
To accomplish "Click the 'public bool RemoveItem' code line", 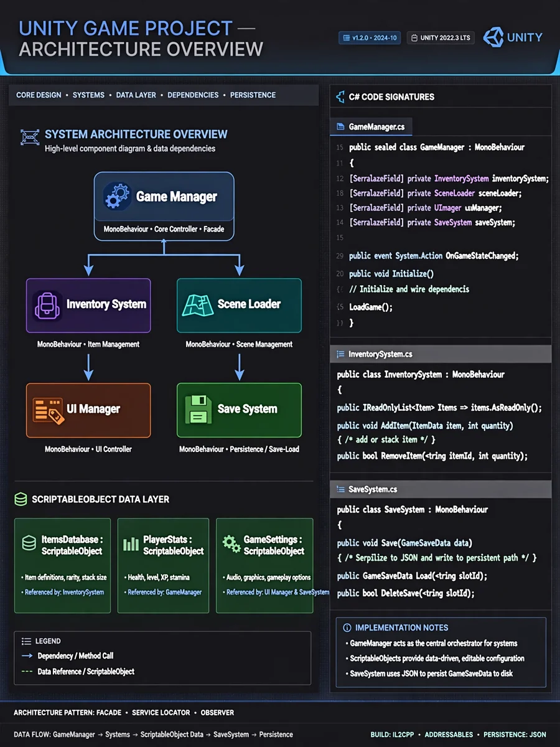I will coord(432,456).
